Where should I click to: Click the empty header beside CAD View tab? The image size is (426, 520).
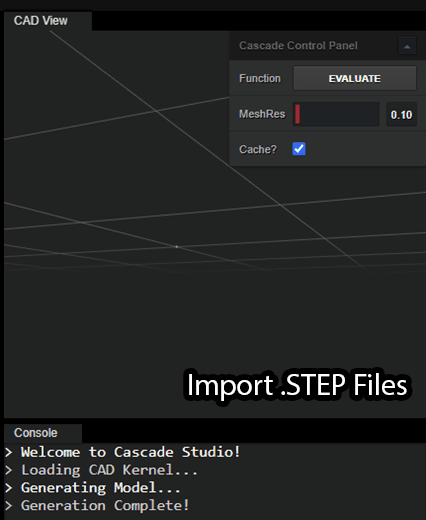point(259,21)
